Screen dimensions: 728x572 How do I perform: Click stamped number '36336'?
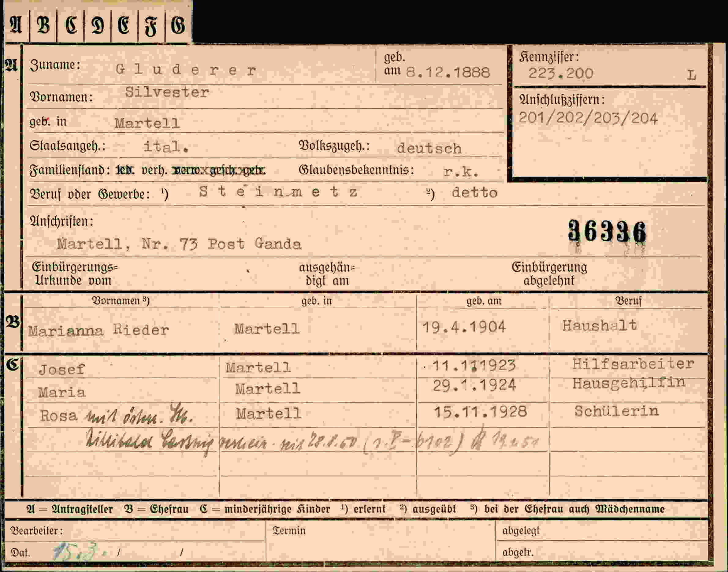(607, 232)
